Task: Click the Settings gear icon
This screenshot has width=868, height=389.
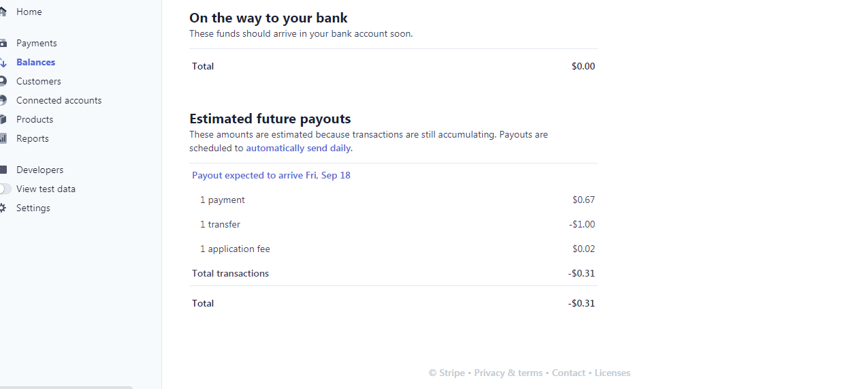Action: 3,208
